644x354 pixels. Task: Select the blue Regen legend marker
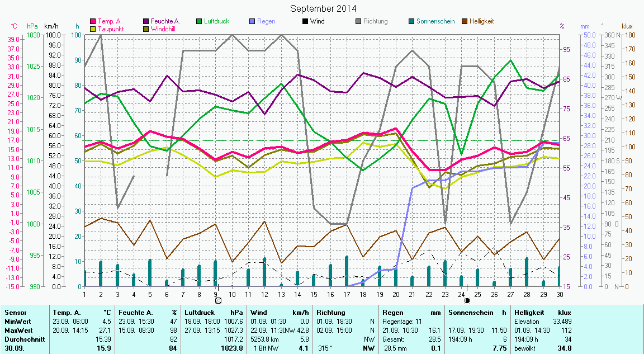253,21
